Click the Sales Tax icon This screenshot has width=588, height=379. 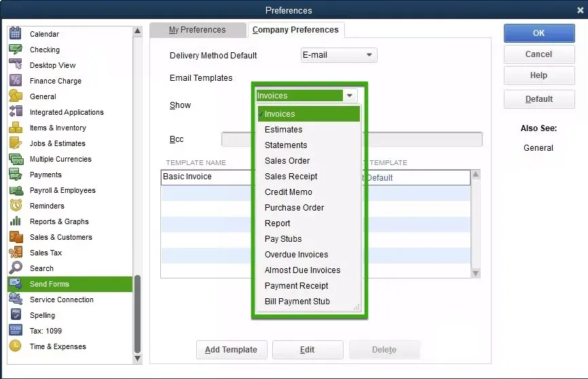[16, 252]
